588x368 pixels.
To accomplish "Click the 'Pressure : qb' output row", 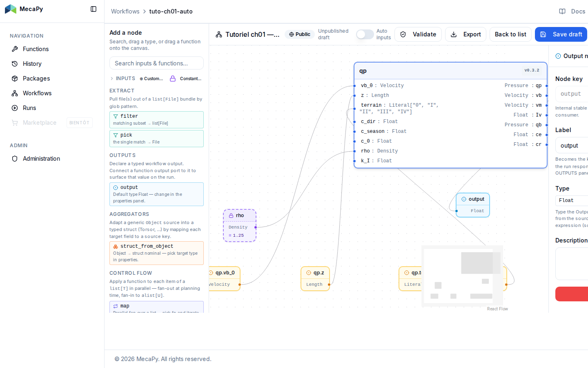I will (x=523, y=125).
